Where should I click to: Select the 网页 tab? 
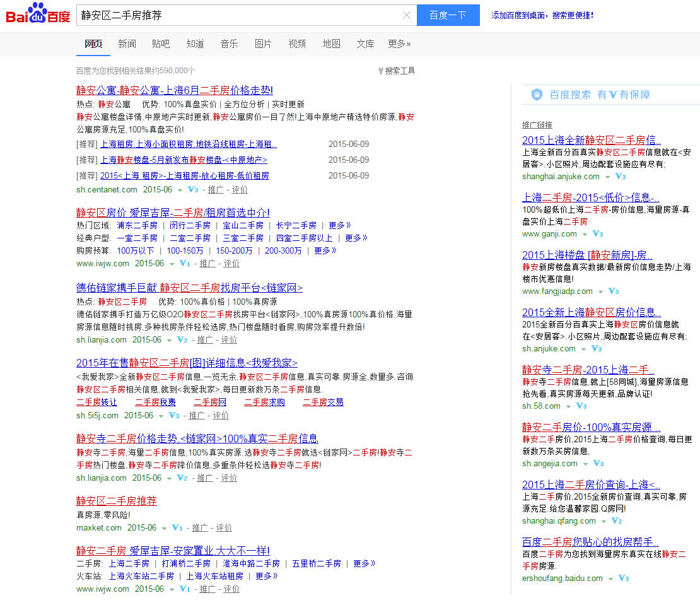click(93, 44)
